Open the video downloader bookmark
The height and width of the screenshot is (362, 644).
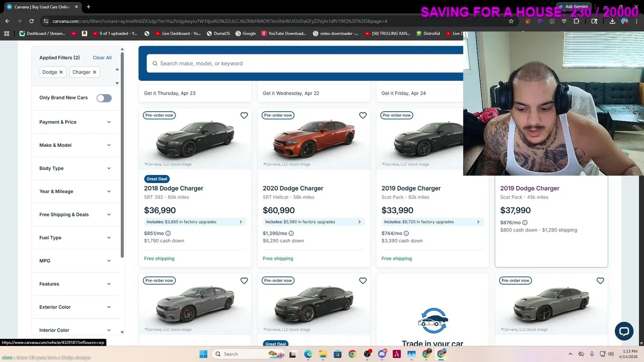point(336,34)
